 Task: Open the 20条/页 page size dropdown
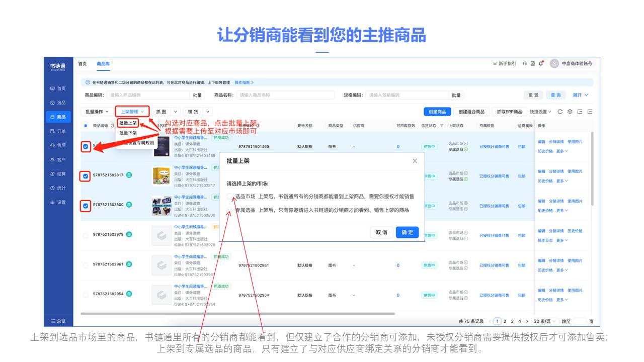click(x=545, y=321)
